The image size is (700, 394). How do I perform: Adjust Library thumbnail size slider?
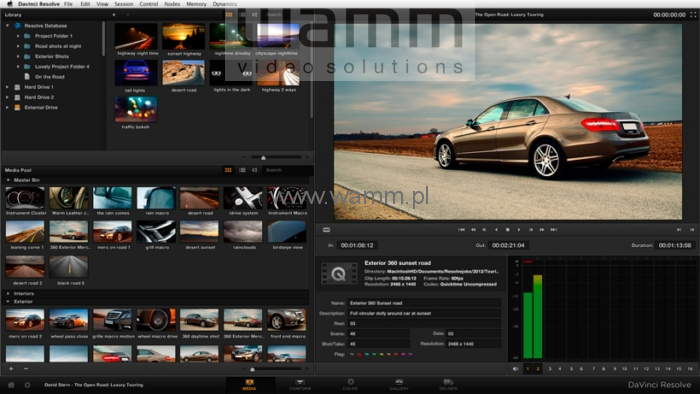(x=263, y=157)
